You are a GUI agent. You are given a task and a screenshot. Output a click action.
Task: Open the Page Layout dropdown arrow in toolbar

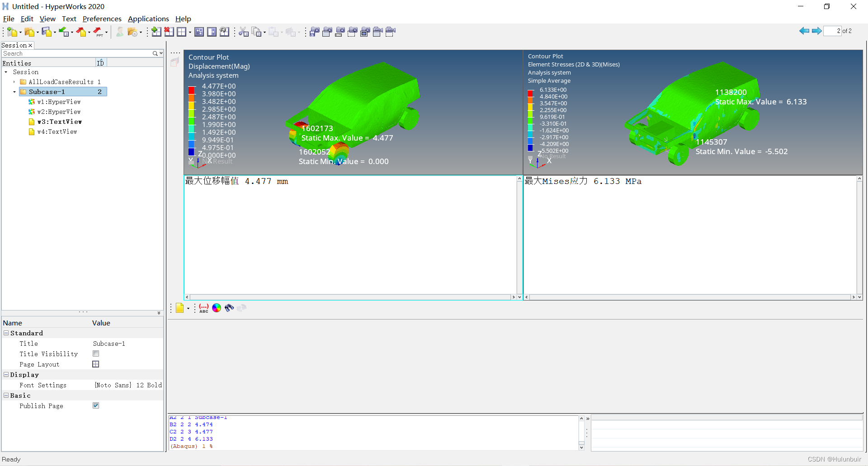[x=190, y=33]
